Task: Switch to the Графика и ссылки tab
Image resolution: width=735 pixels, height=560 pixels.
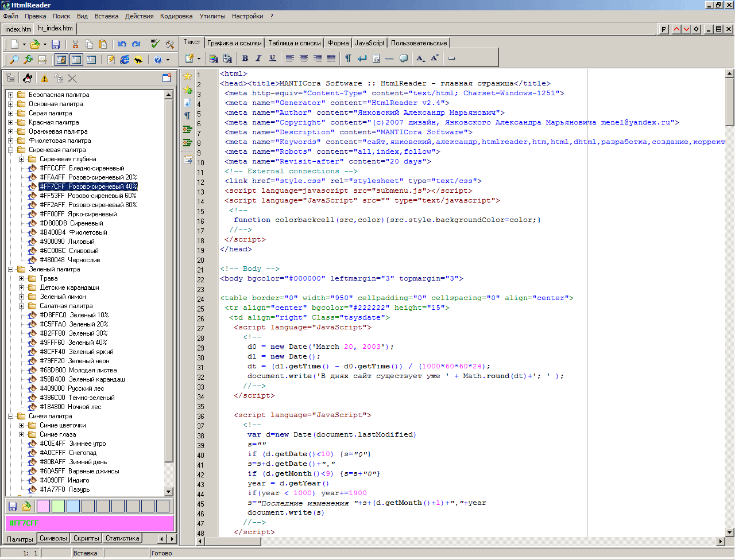Action: coord(234,43)
